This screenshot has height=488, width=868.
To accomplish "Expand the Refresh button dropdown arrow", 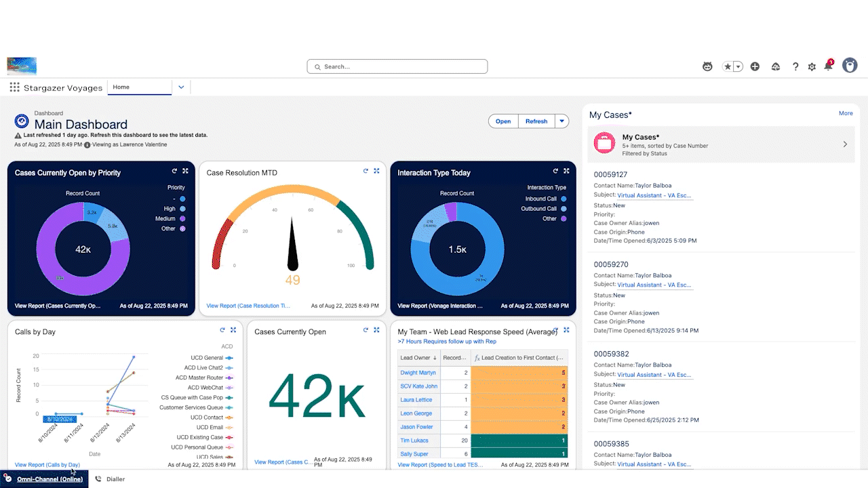I will coord(562,121).
